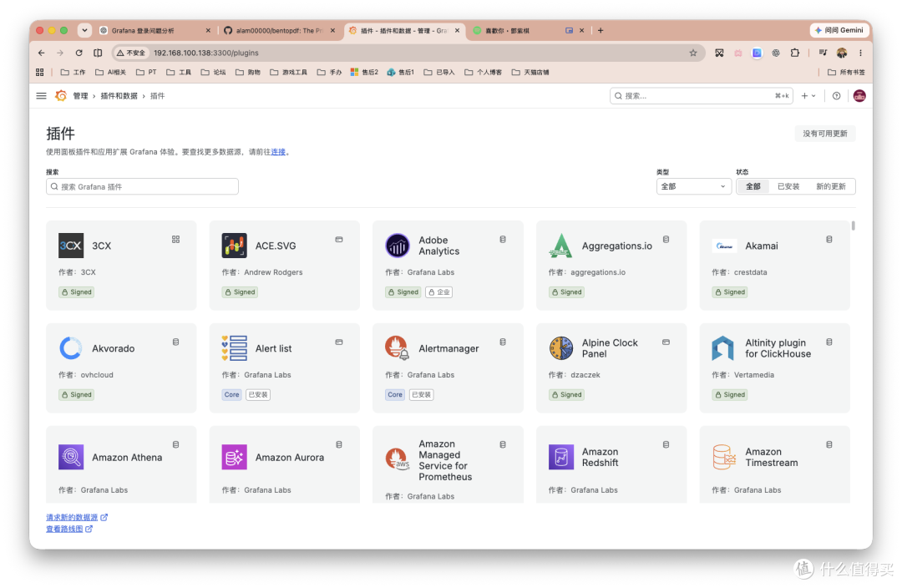The image size is (902, 588).
Task: Open the ACE.SVG plugin logo
Action: click(x=234, y=246)
